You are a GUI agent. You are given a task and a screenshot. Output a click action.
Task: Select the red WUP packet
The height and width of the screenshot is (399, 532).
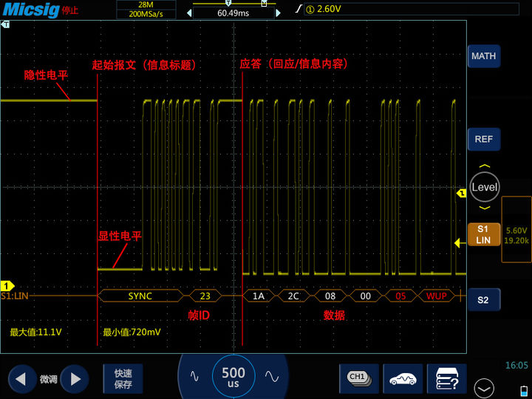437,296
